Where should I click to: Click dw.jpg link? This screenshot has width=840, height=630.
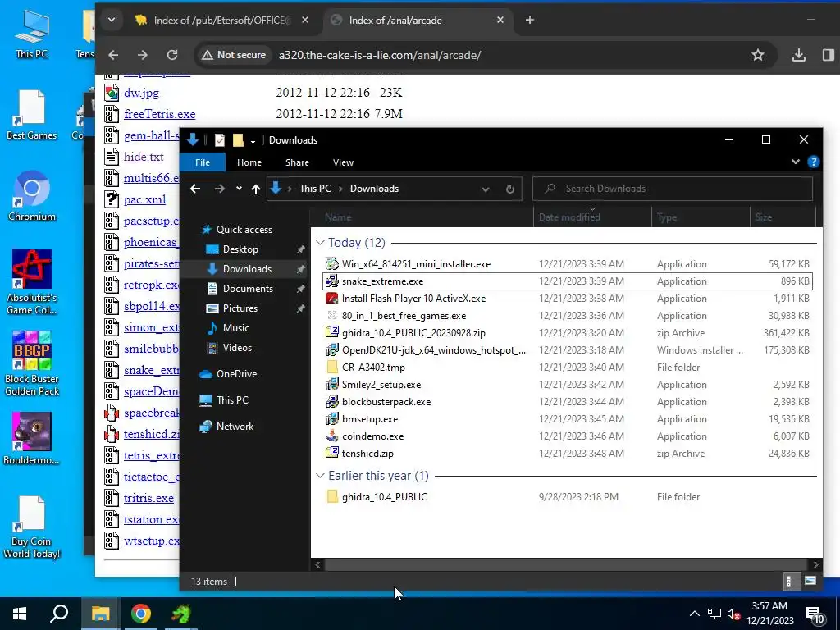click(x=141, y=93)
